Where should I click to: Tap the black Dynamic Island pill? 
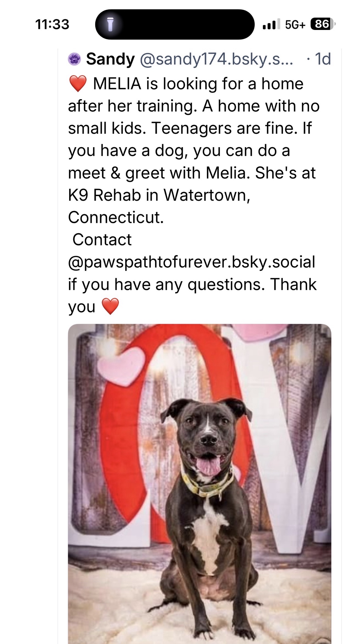point(180,24)
